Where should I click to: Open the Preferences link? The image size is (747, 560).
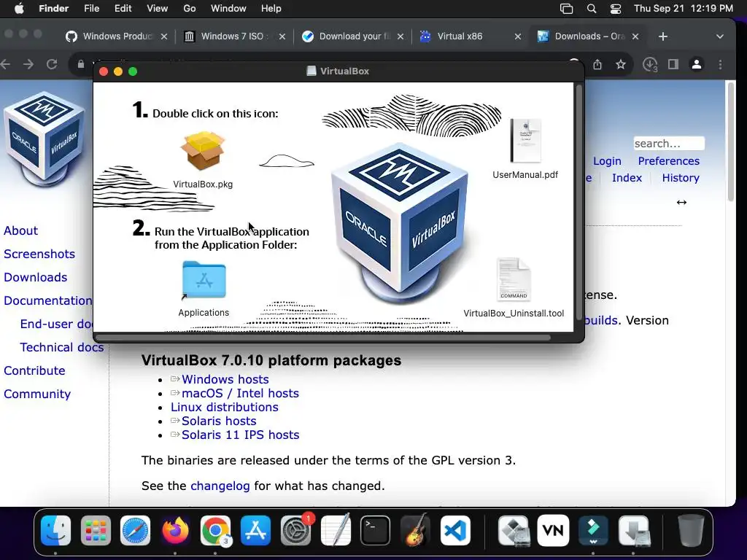(669, 161)
